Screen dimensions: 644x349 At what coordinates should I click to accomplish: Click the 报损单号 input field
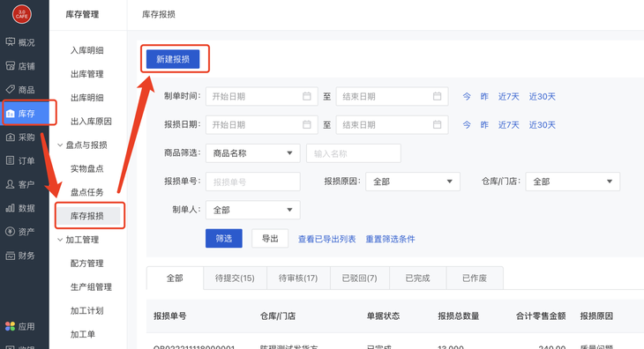pyautogui.click(x=252, y=182)
